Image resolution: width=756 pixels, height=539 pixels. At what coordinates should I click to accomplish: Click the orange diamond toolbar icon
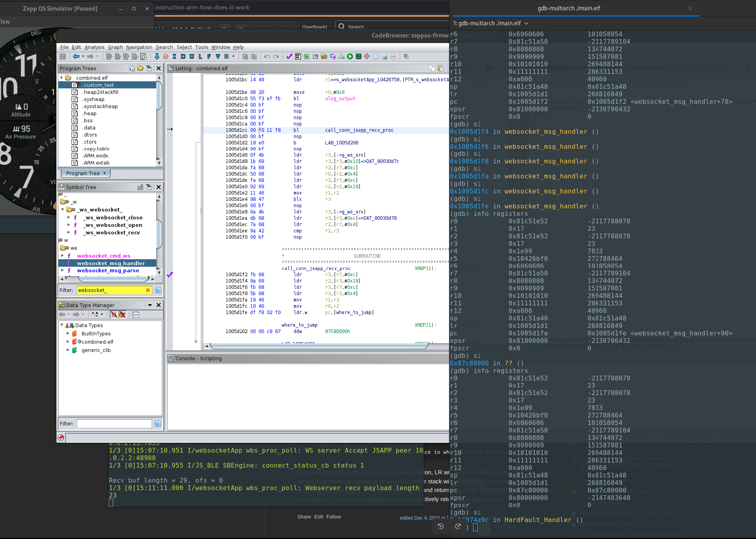(x=367, y=56)
